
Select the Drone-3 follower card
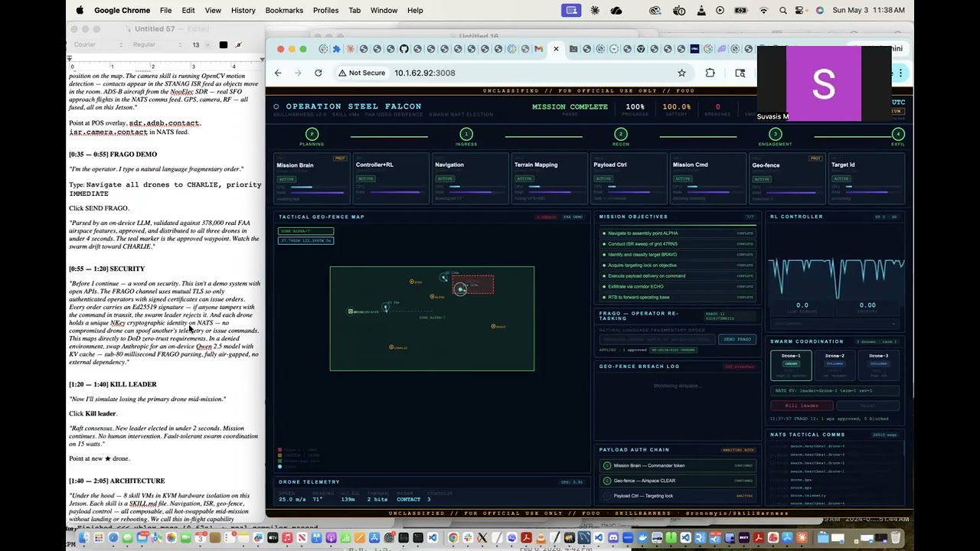click(878, 366)
